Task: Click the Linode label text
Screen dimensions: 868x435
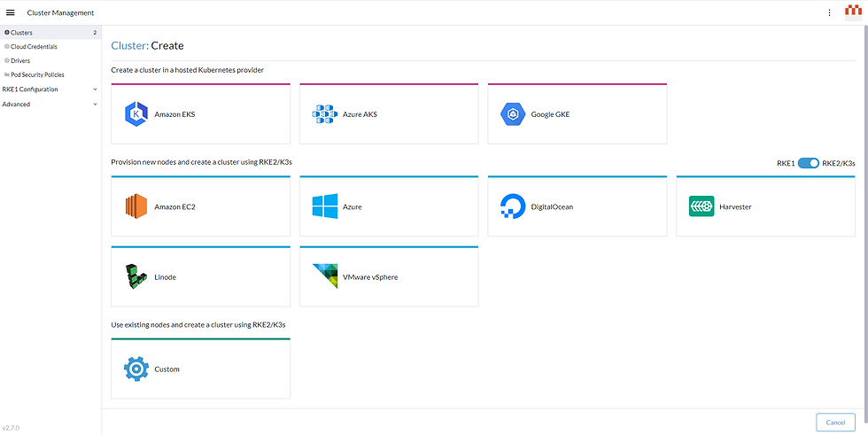Action: point(165,277)
